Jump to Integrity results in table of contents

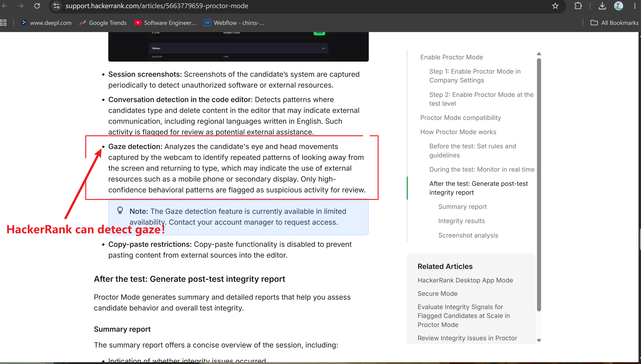(461, 221)
